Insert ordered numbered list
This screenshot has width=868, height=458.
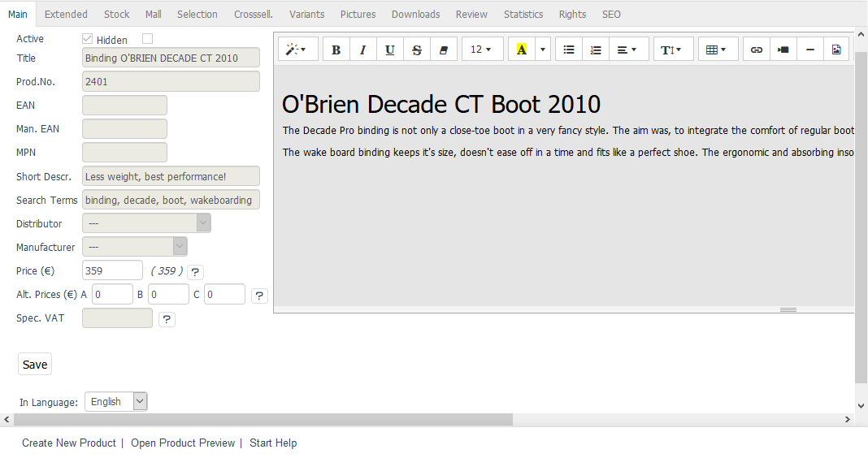point(596,50)
